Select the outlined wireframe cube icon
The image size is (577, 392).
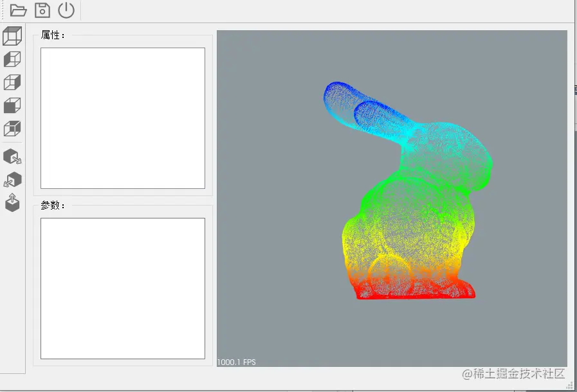(x=12, y=82)
